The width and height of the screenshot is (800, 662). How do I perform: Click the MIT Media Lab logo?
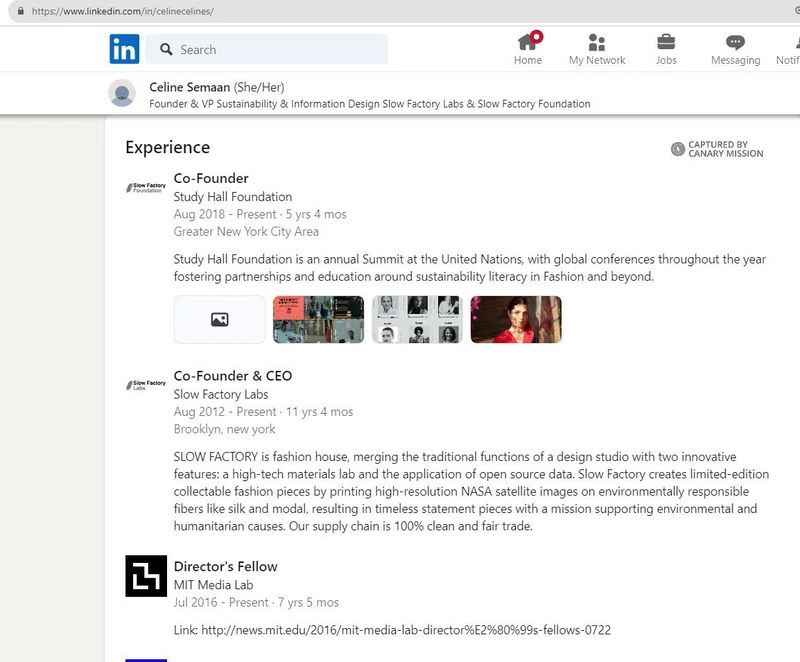click(x=146, y=576)
